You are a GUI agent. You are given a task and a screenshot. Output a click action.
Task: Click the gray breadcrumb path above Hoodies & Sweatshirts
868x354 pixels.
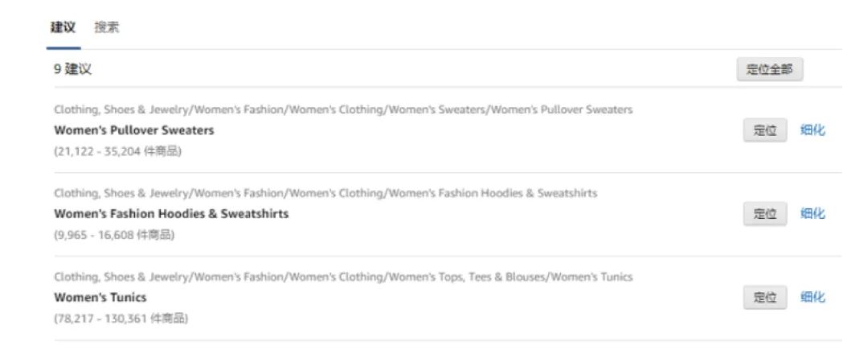[325, 193]
